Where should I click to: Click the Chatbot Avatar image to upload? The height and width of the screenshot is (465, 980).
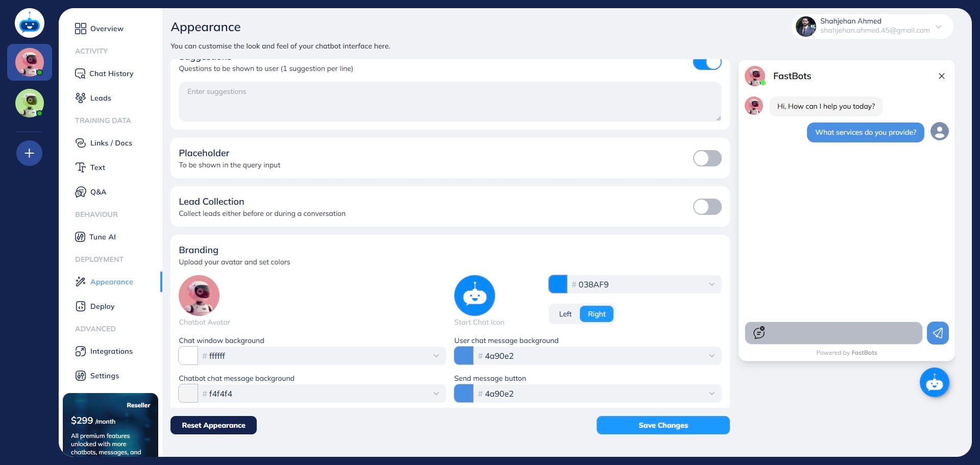tap(199, 296)
